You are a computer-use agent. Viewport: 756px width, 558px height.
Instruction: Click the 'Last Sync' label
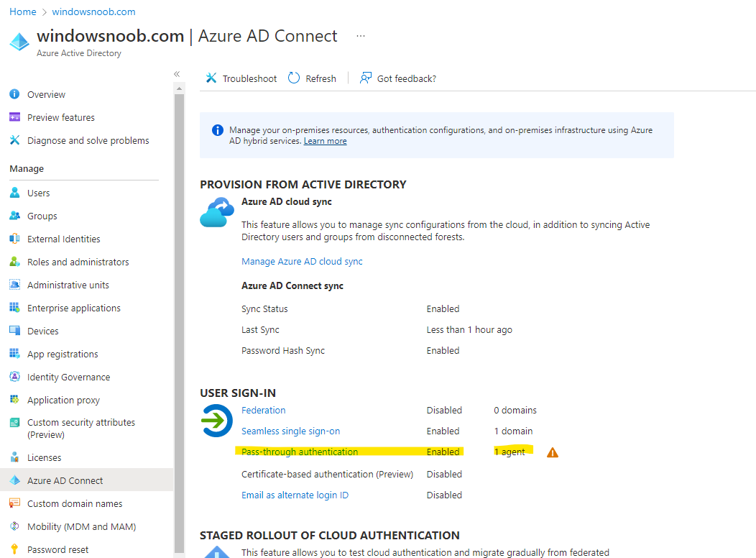click(260, 330)
